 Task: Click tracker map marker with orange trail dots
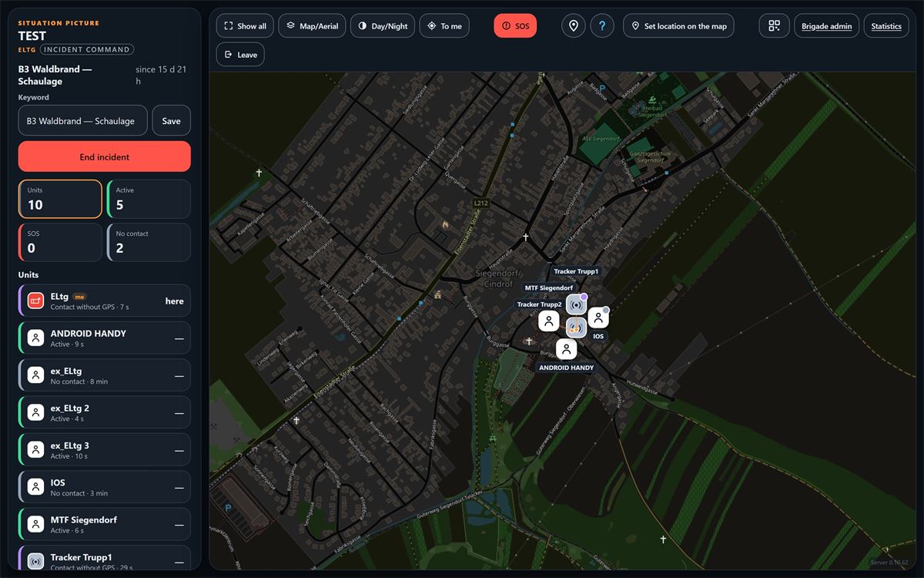[576, 328]
